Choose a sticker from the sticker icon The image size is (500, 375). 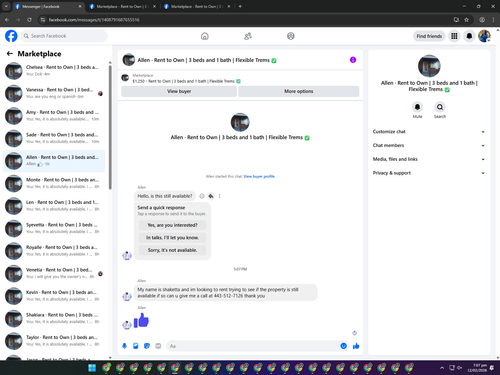[147, 346]
